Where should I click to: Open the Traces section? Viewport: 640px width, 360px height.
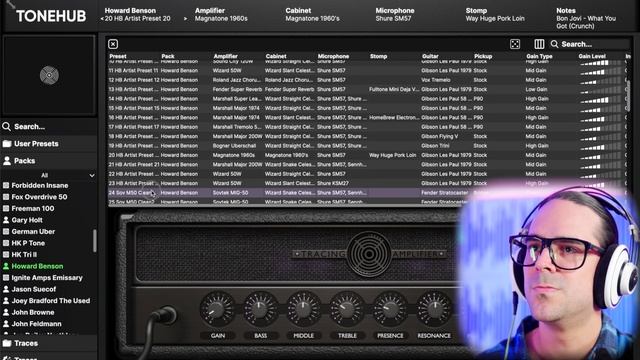pyautogui.click(x=49, y=343)
